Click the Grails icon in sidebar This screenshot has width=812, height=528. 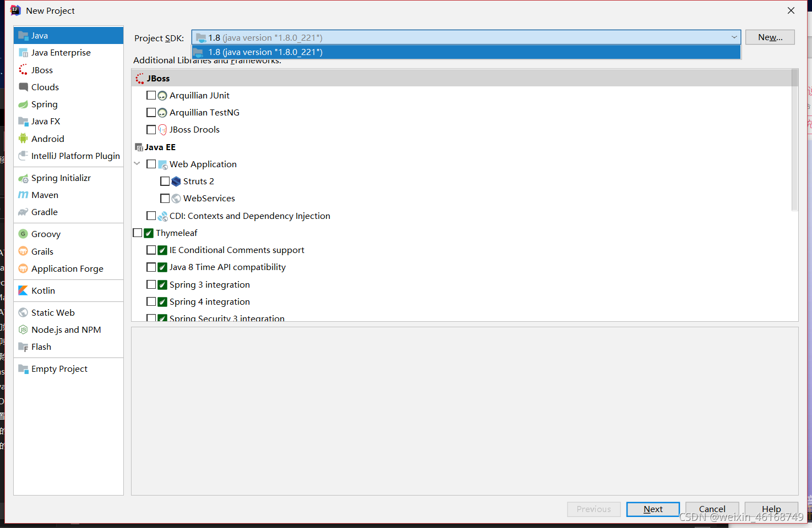point(23,251)
